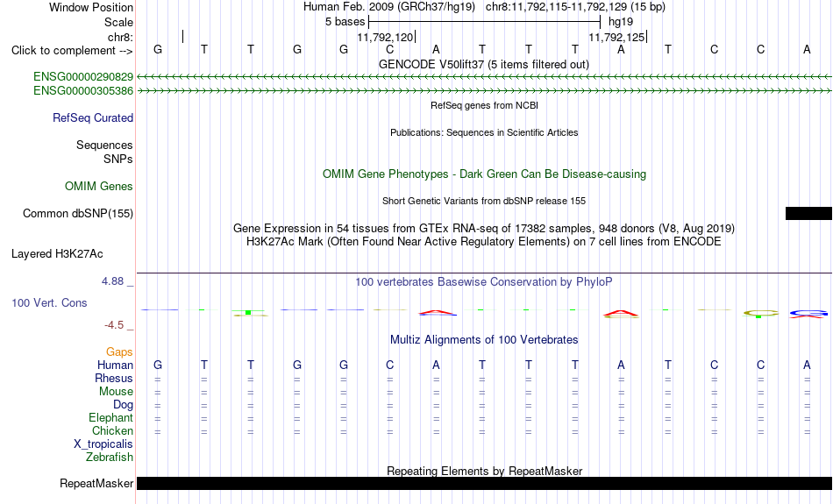833x504 pixels.
Task: Click the Layered H3K27Ac track label
Action: click(57, 254)
